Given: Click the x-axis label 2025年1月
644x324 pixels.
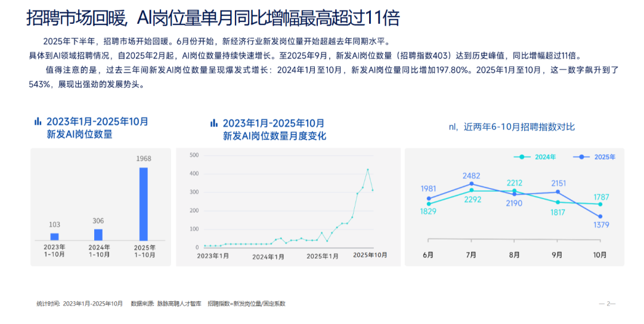Looking at the screenshot, I should point(323,256).
